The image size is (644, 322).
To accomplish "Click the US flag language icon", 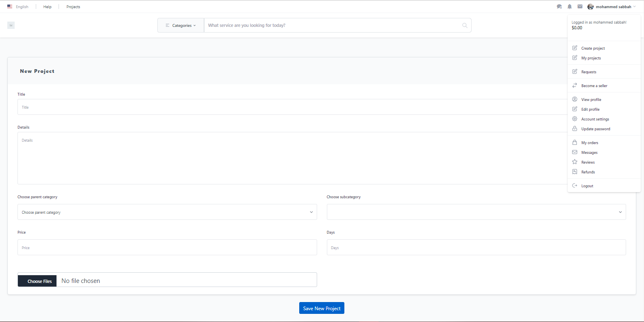I will coord(10,7).
